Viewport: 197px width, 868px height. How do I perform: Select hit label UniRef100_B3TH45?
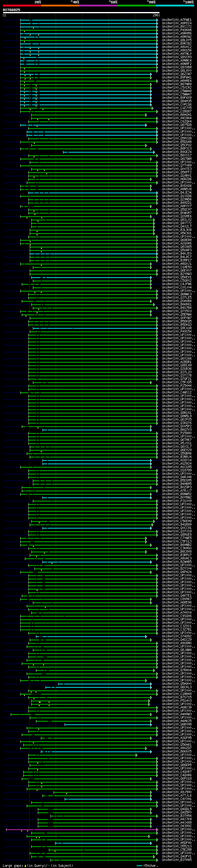click(x=176, y=860)
